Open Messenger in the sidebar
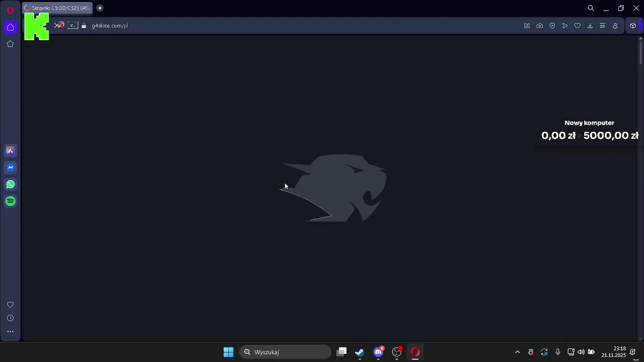This screenshot has height=362, width=644. (10, 167)
